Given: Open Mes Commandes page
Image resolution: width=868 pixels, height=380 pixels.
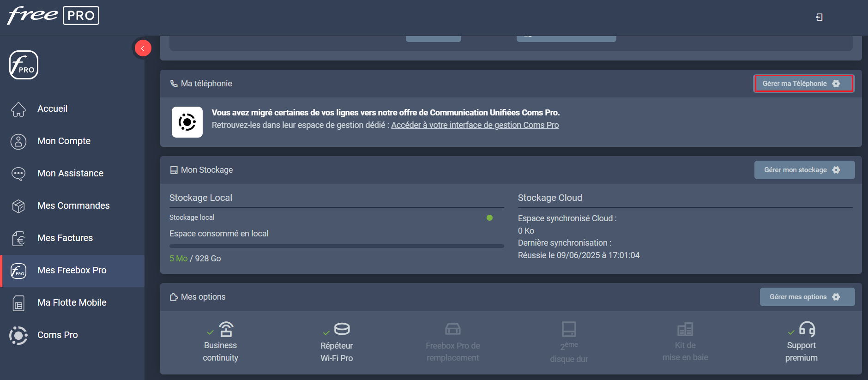Looking at the screenshot, I should tap(73, 205).
